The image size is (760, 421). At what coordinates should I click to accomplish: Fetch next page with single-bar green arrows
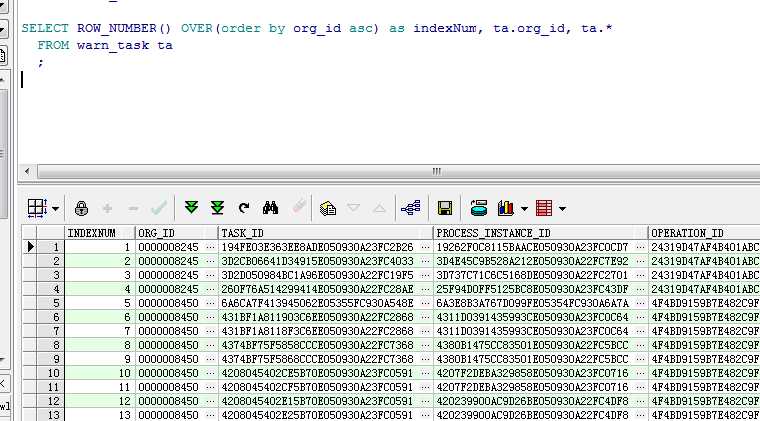coord(191,208)
